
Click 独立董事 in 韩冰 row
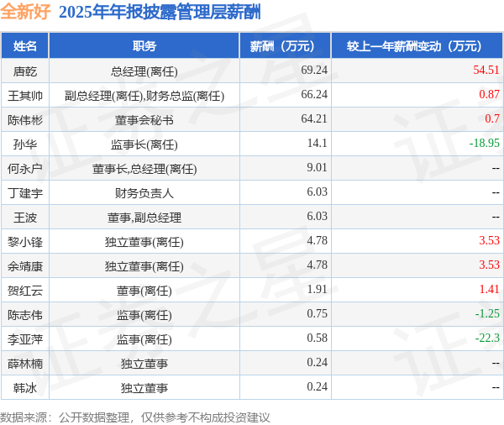pyautogui.click(x=144, y=388)
